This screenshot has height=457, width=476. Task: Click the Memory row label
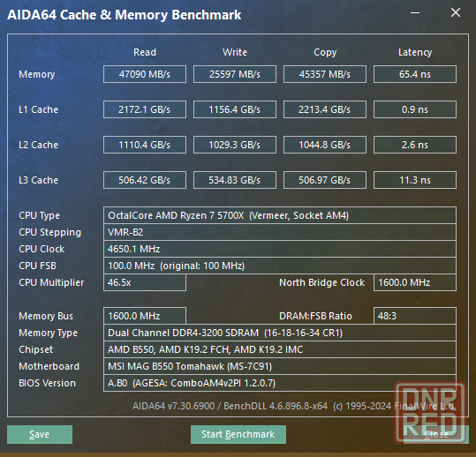pyautogui.click(x=37, y=74)
